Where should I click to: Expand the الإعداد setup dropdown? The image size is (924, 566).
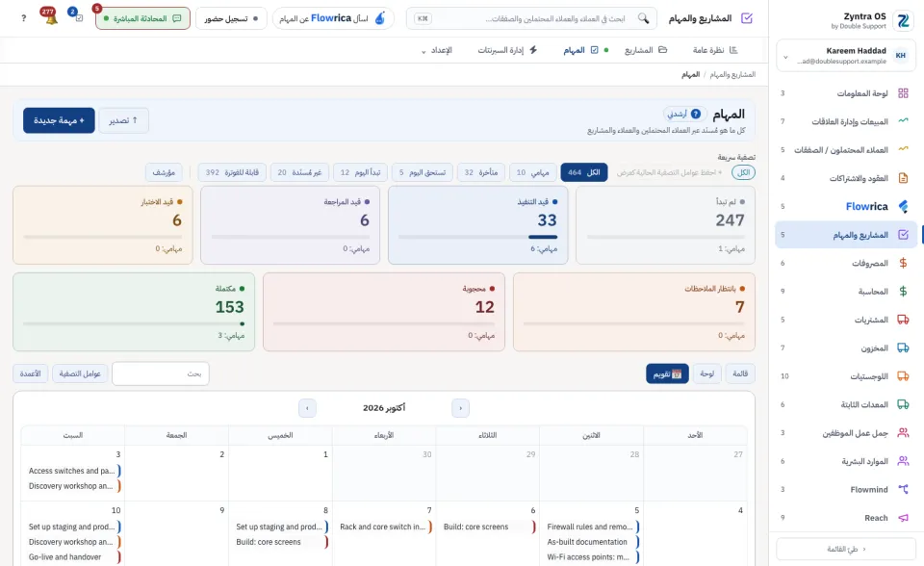pos(437,50)
